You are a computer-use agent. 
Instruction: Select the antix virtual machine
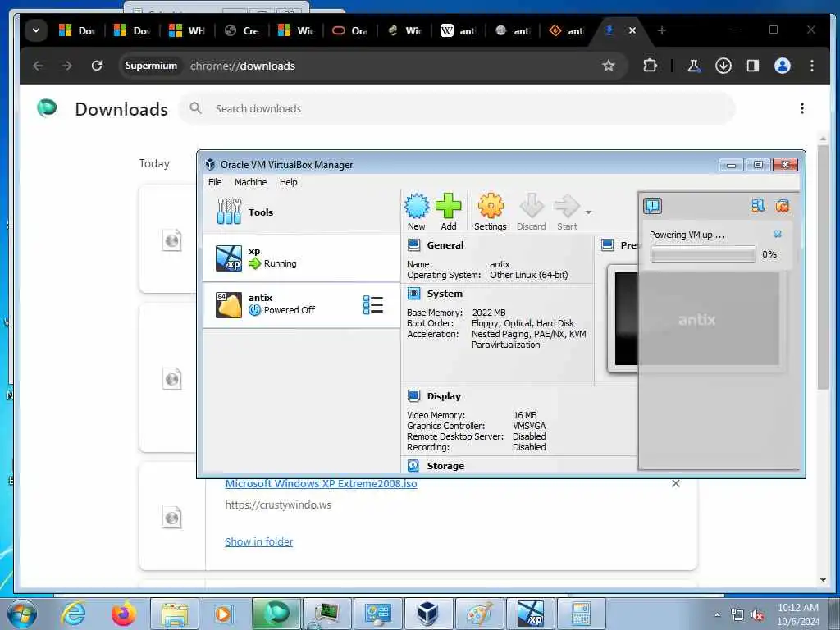coord(301,305)
